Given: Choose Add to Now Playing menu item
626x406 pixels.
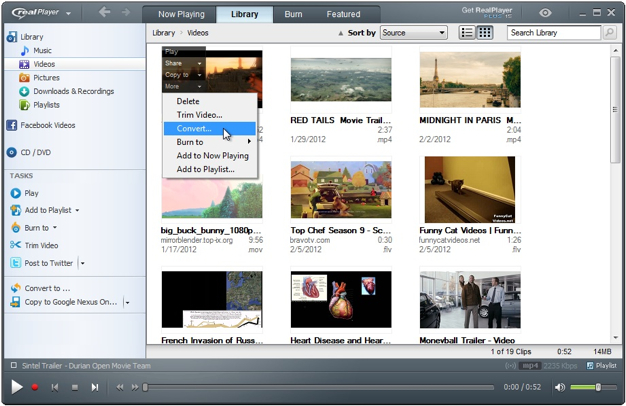Looking at the screenshot, I should (x=210, y=156).
